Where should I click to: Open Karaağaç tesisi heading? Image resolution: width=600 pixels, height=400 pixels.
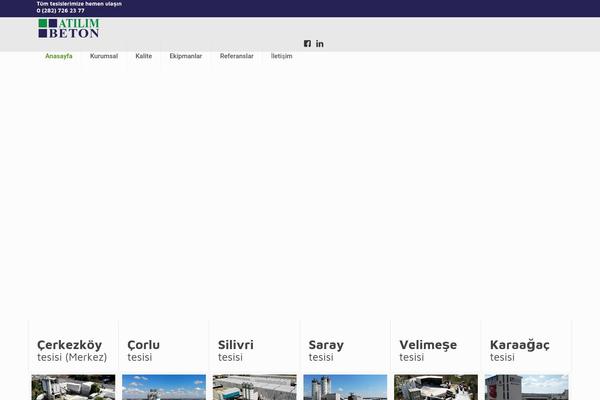pyautogui.click(x=520, y=350)
